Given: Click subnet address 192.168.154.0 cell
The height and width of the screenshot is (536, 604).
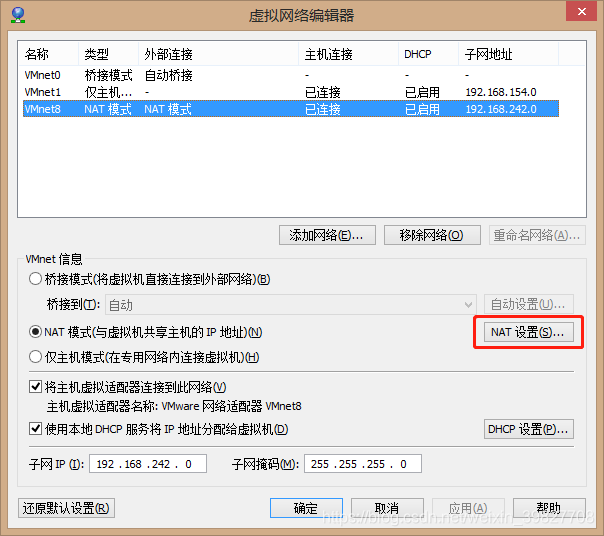Looking at the screenshot, I should coord(501,92).
